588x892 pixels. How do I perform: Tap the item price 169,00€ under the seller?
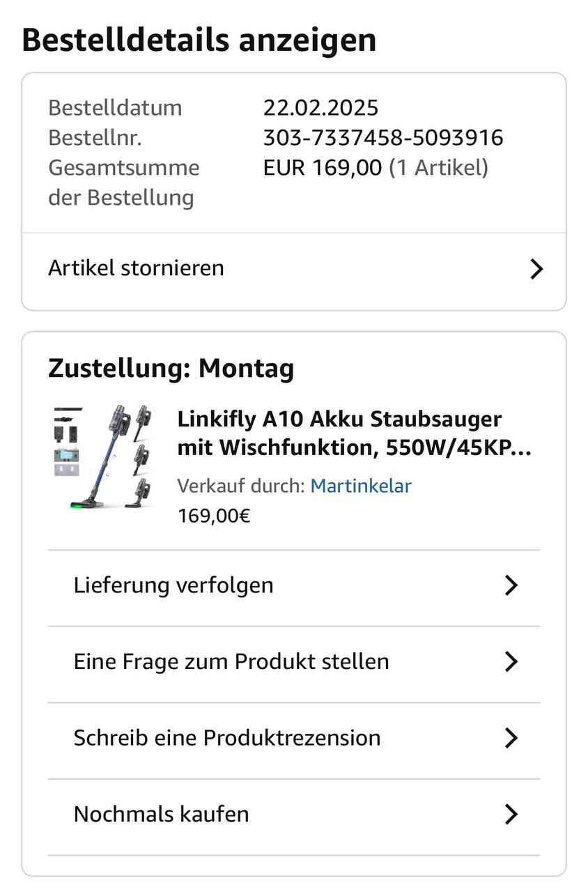[214, 516]
